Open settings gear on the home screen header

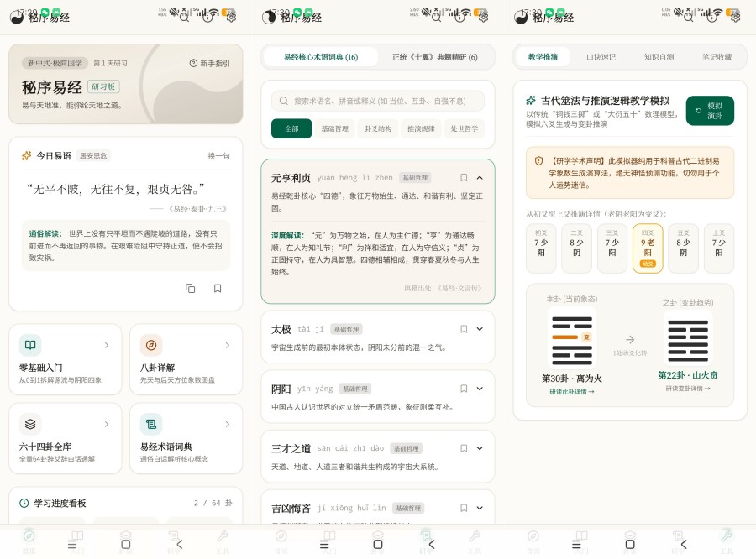pos(231,18)
